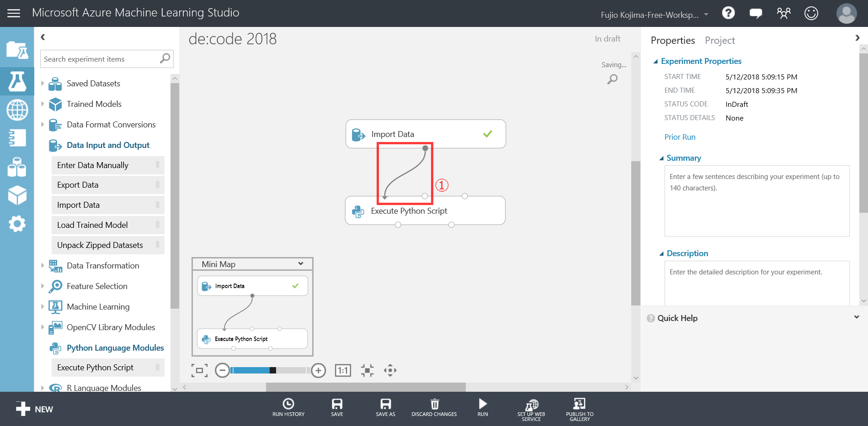This screenshot has height=426, width=868.
Task: Open the Settings gear sidebar icon
Action: point(17,224)
